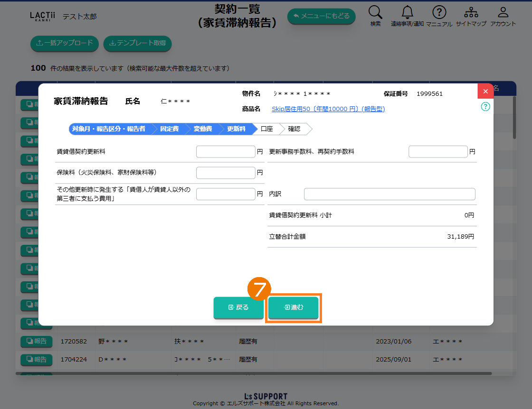Close the rent arrears report dialog

485,91
